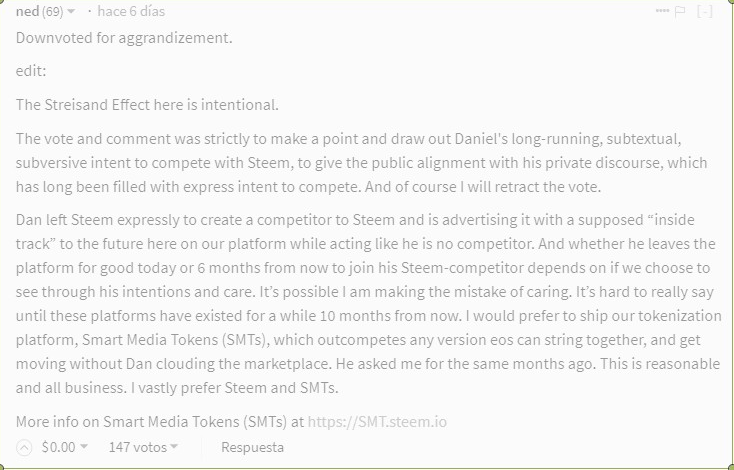Screen dimensions: 734x470
Task: Open the https://SMT.steem.io link
Action: tap(377, 421)
